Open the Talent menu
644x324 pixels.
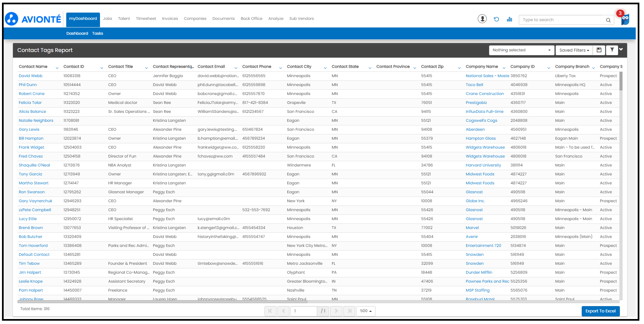click(x=124, y=19)
